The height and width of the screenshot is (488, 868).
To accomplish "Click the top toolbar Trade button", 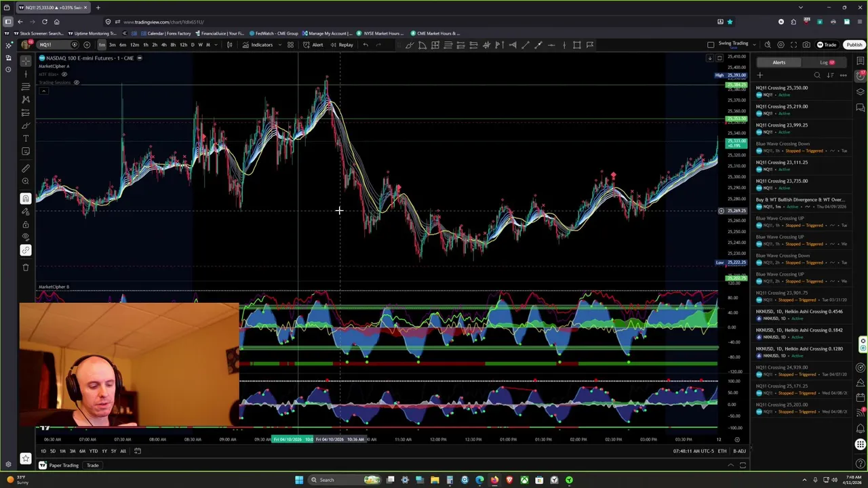I will click(827, 45).
